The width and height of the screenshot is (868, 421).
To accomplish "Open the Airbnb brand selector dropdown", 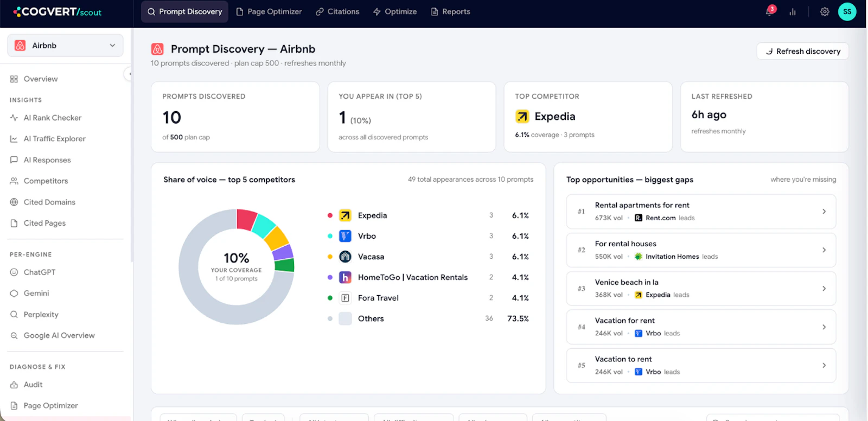I will pos(65,46).
